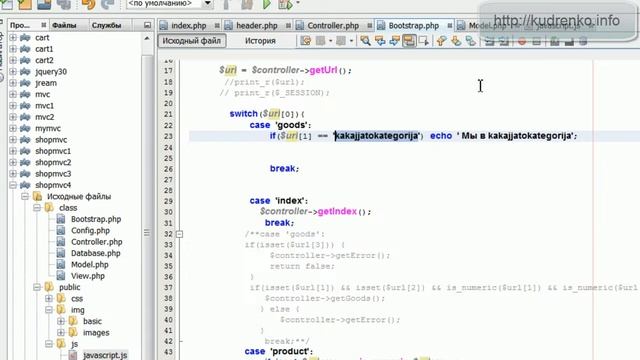
Task: Expand the mymvc project node
Action: click(x=13, y=128)
